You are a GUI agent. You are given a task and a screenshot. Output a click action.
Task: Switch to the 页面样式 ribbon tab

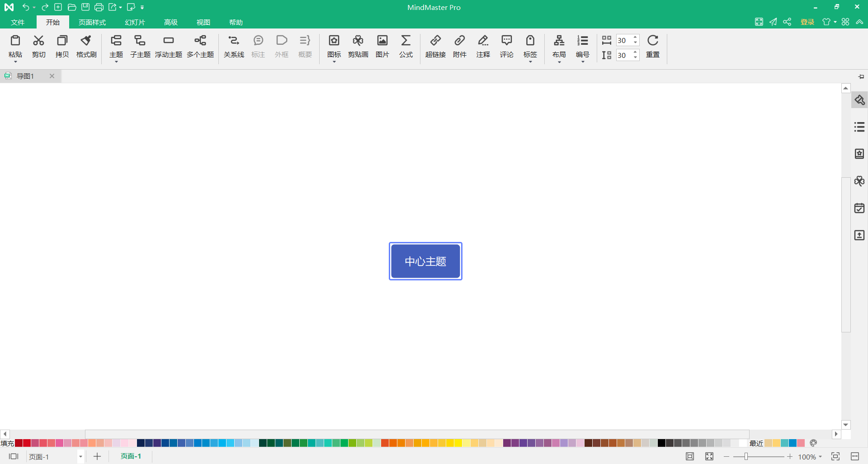point(92,22)
